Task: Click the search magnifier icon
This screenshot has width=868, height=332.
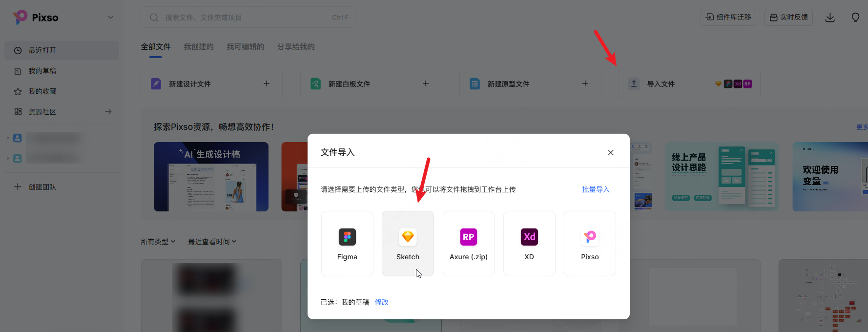Action: pos(154,18)
